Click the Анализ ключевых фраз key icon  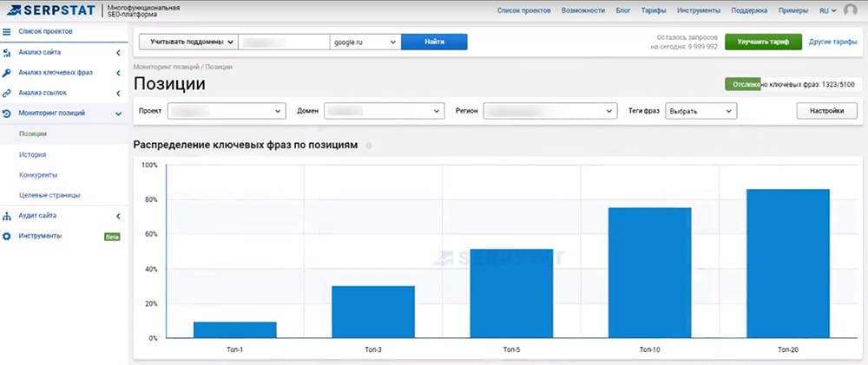coord(7,73)
